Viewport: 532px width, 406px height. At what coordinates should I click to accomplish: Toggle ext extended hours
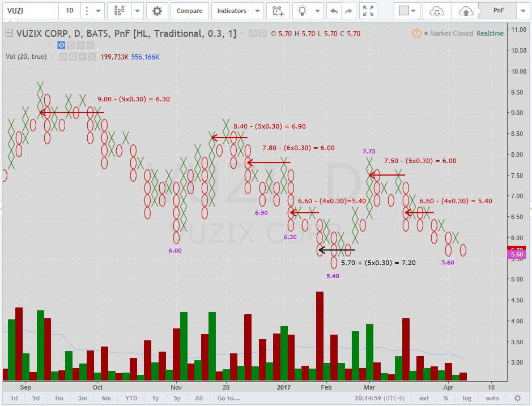[424, 398]
